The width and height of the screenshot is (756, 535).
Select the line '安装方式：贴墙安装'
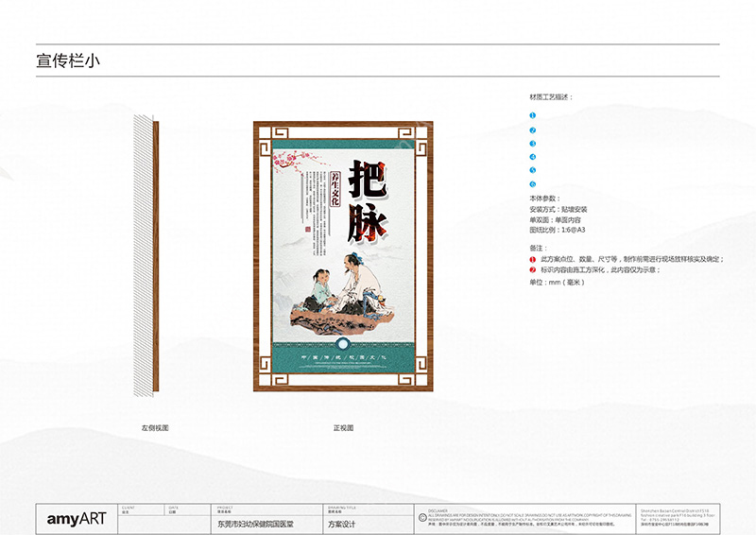point(558,210)
